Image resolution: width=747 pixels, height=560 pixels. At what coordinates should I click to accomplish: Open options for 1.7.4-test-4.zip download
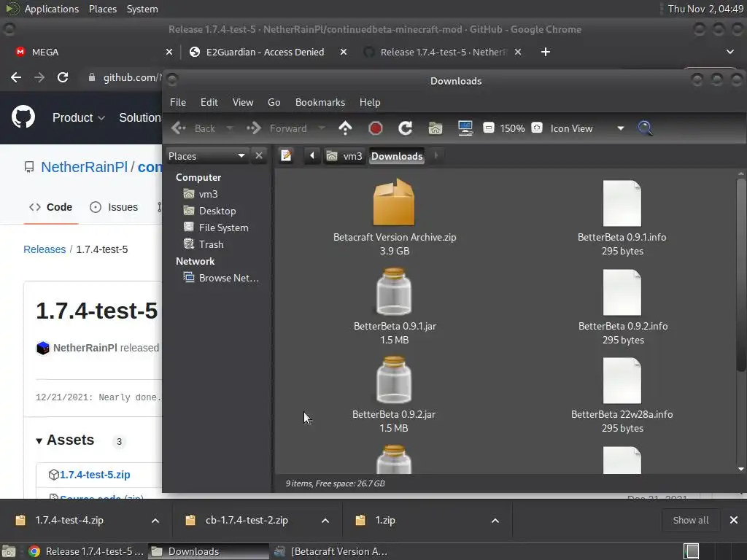(155, 521)
